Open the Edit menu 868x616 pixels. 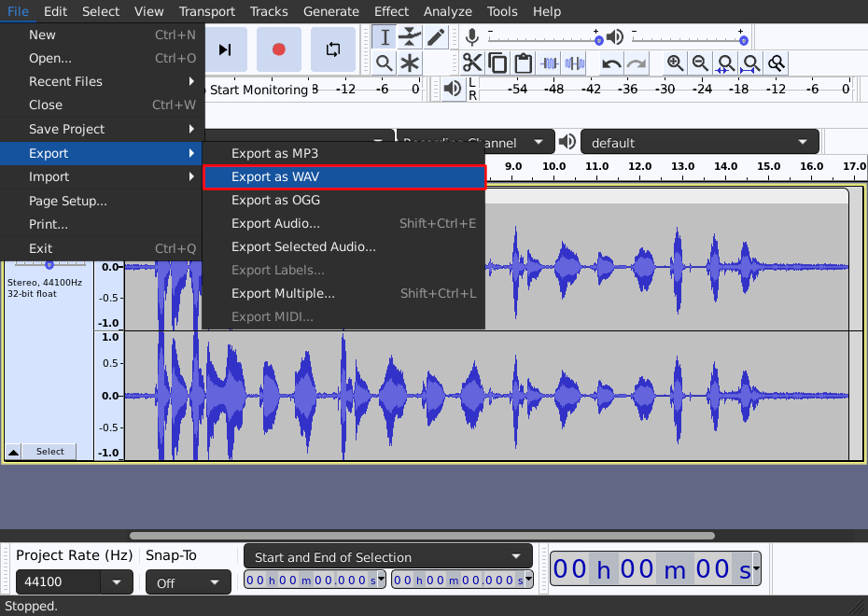coord(55,11)
